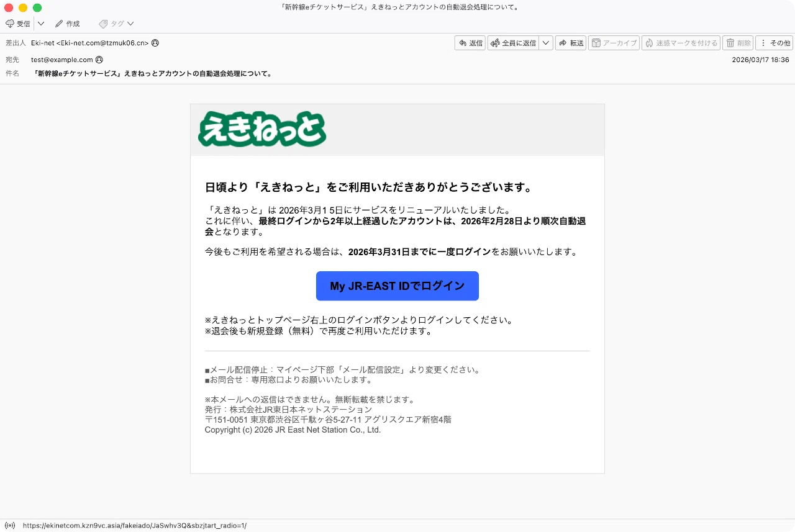The height and width of the screenshot is (532, 795).
Task: Click the connection status icon in status bar
Action: 10,525
